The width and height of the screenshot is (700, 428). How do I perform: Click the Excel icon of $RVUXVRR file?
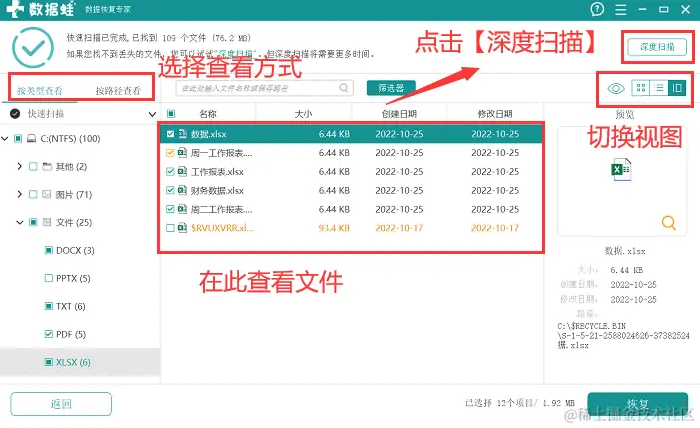pyautogui.click(x=182, y=228)
